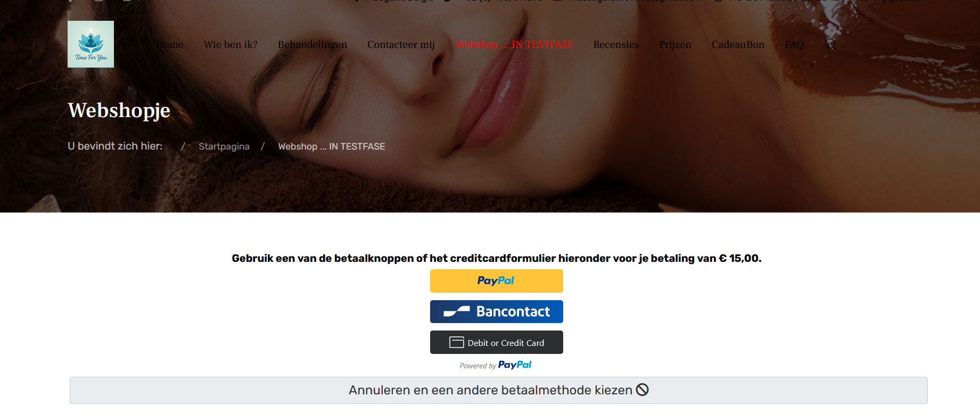Open Webshop ... IN TESTFASE menu item
The height and width of the screenshot is (413, 980).
pyautogui.click(x=514, y=44)
